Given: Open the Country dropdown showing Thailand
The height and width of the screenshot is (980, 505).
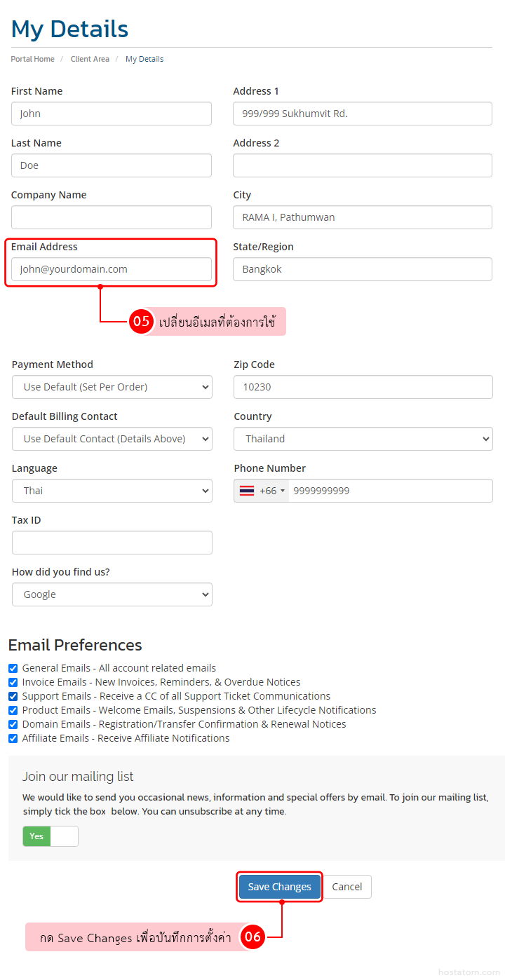Looking at the screenshot, I should click(x=363, y=439).
